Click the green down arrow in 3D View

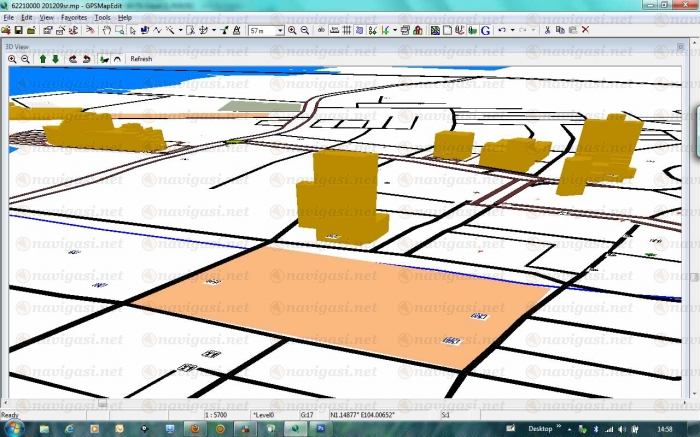(x=55, y=59)
